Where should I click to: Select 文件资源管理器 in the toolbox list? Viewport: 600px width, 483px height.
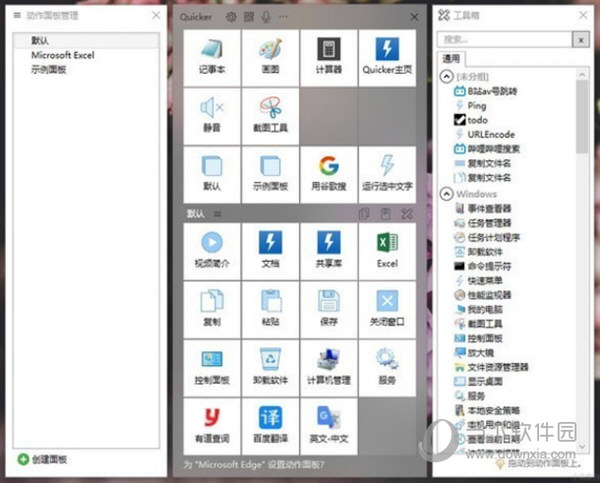pyautogui.click(x=491, y=367)
